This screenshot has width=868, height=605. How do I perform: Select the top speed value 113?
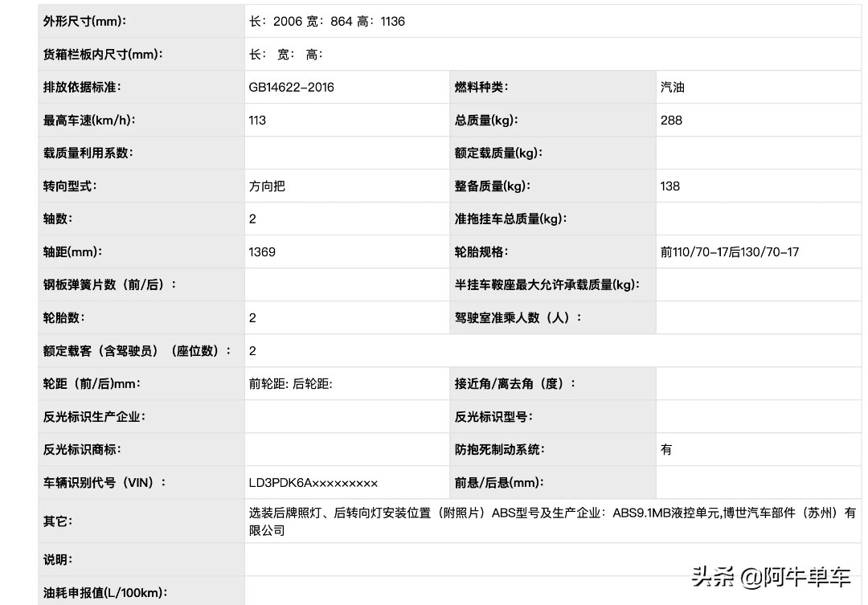point(257,120)
